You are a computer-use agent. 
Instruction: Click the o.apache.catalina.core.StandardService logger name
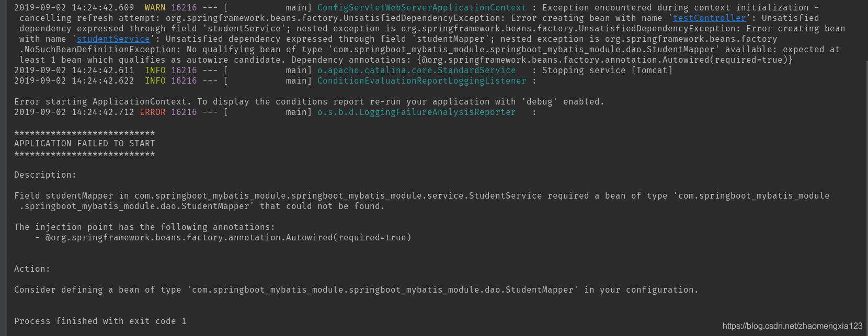click(416, 71)
